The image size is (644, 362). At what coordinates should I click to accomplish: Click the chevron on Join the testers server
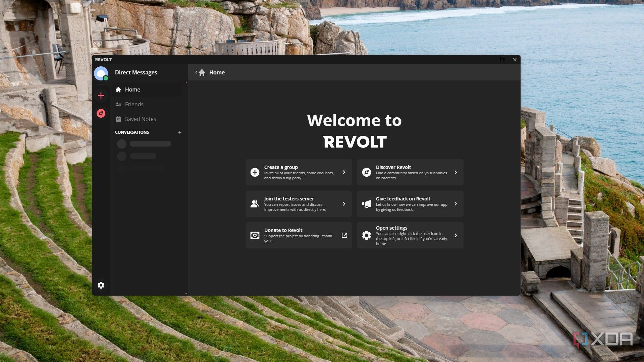(x=344, y=204)
